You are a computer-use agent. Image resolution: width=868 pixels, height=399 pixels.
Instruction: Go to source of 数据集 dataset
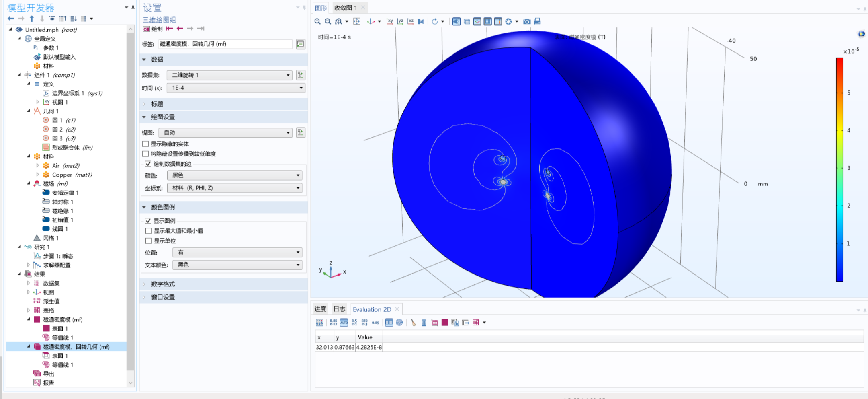pos(300,75)
